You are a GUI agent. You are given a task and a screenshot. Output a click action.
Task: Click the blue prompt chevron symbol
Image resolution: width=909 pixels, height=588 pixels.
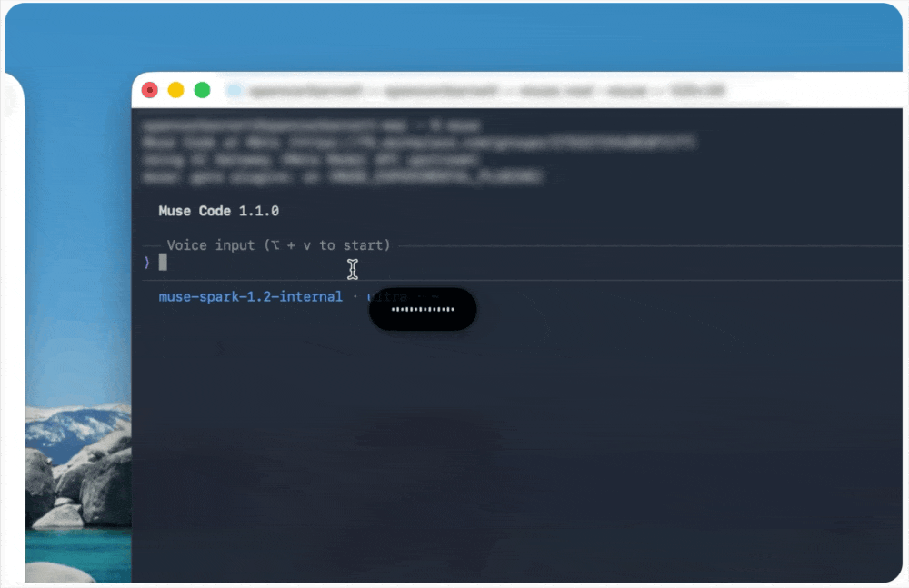tap(146, 263)
